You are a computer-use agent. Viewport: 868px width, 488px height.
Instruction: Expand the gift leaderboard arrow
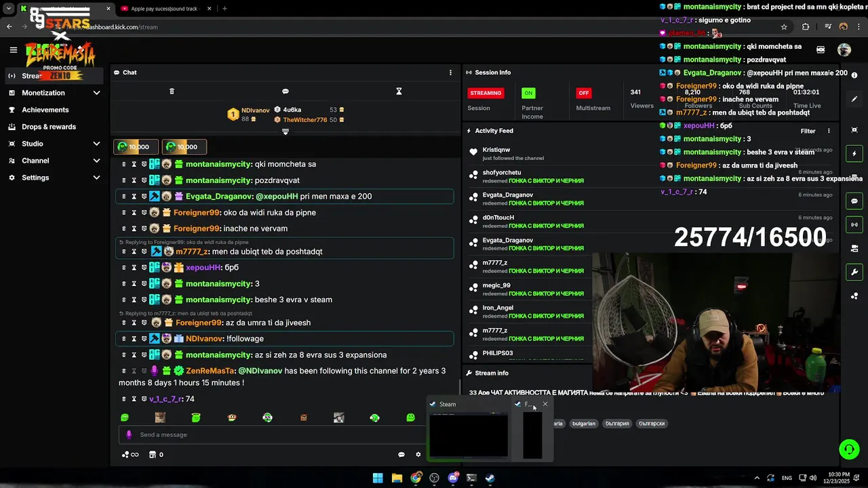click(x=285, y=132)
